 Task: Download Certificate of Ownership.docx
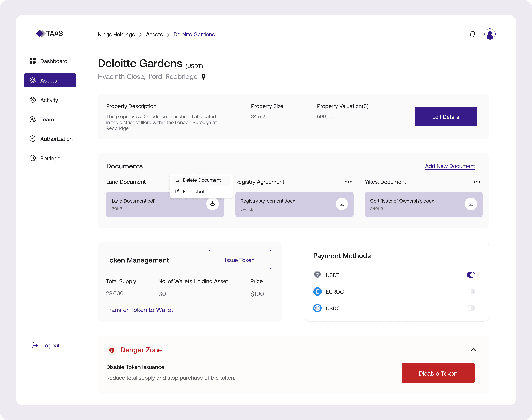click(x=471, y=204)
